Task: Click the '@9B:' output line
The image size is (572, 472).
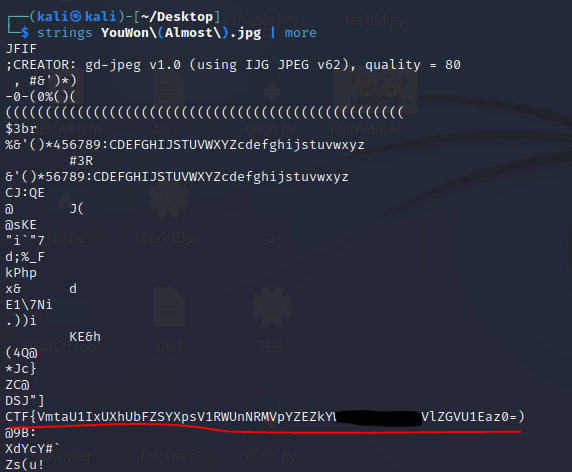Action: (x=21, y=433)
